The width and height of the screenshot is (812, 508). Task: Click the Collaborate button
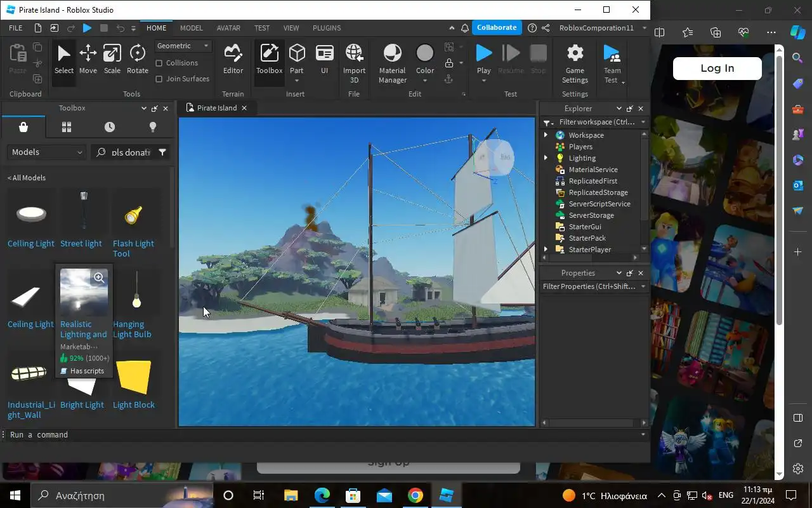pos(497,27)
